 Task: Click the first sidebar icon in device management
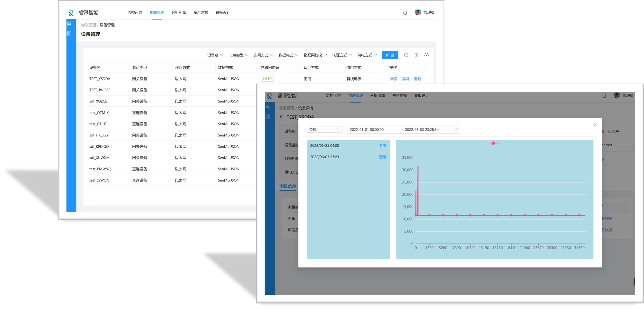(x=69, y=24)
